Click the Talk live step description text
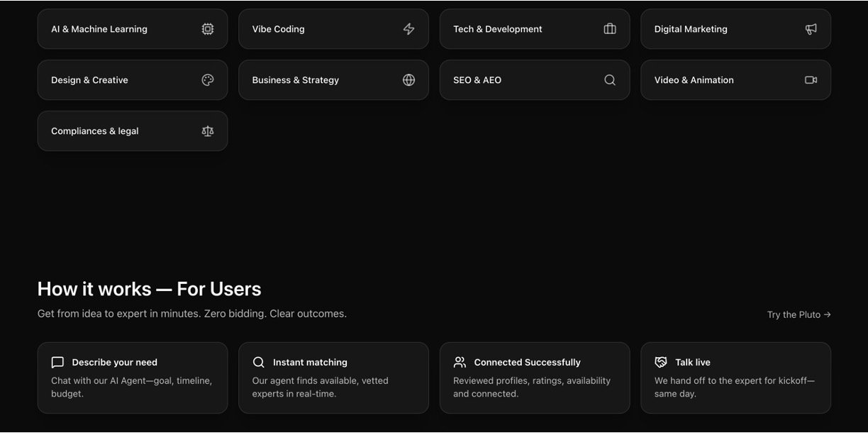Viewport: 868px width, 433px height. click(x=734, y=387)
